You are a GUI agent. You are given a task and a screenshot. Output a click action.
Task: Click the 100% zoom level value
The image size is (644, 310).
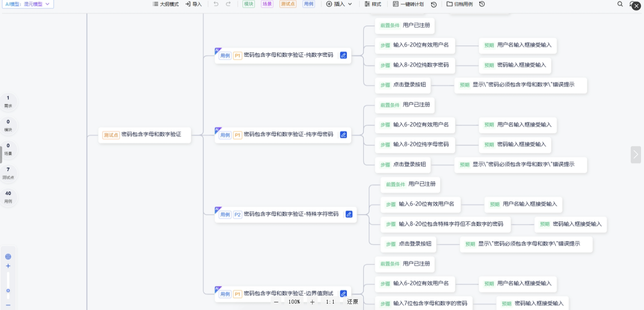pyautogui.click(x=294, y=302)
